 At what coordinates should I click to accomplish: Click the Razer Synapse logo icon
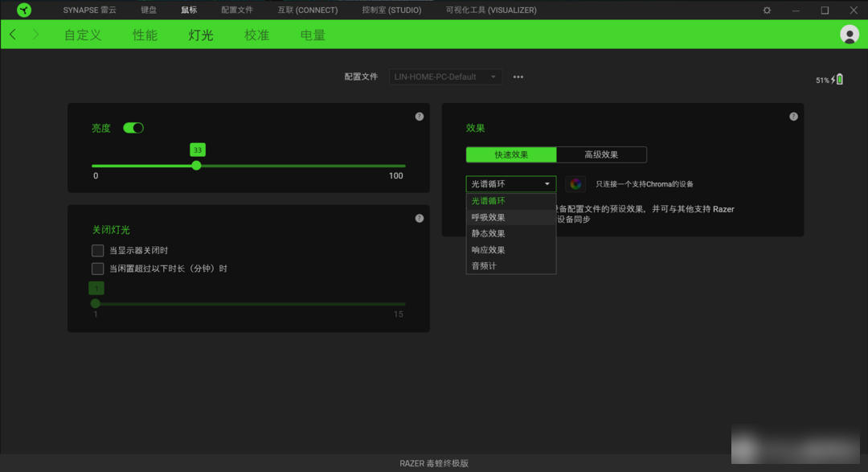click(x=24, y=10)
